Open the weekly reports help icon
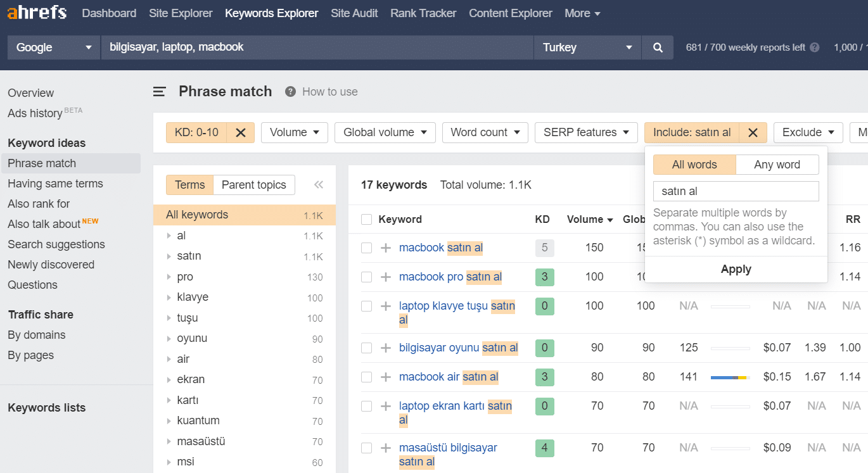868x473 pixels. pos(815,47)
